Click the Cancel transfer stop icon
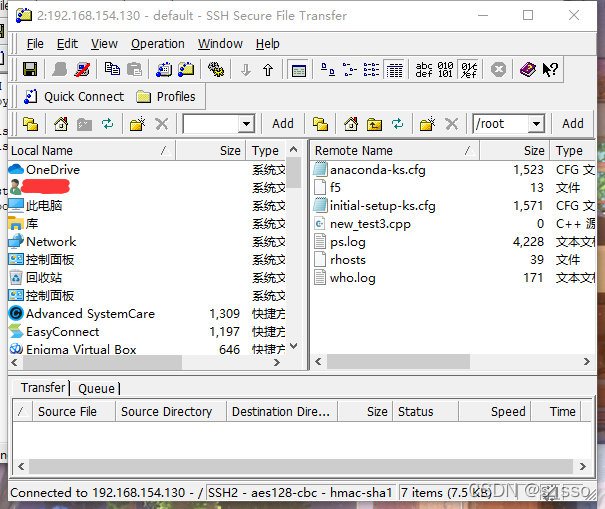Viewport: 605px width, 509px height. click(x=498, y=70)
